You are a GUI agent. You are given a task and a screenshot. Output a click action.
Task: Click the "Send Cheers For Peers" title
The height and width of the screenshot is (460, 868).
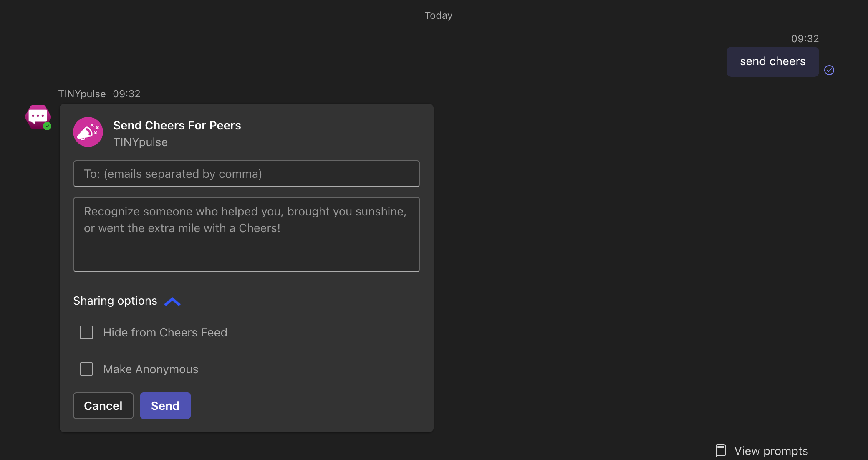tap(177, 125)
